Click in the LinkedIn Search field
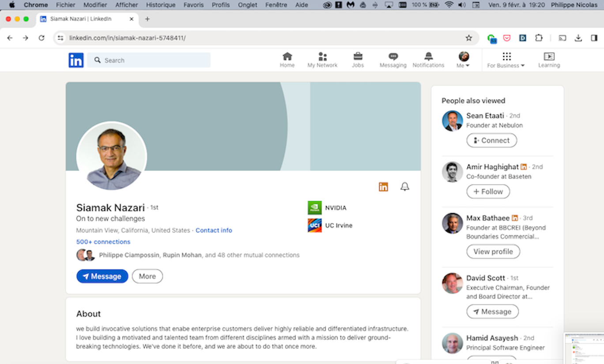This screenshot has height=364, width=604. tap(149, 60)
